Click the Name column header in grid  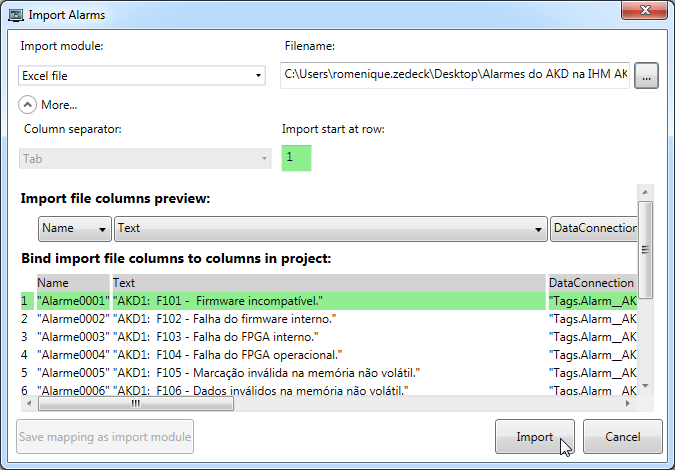click(73, 283)
